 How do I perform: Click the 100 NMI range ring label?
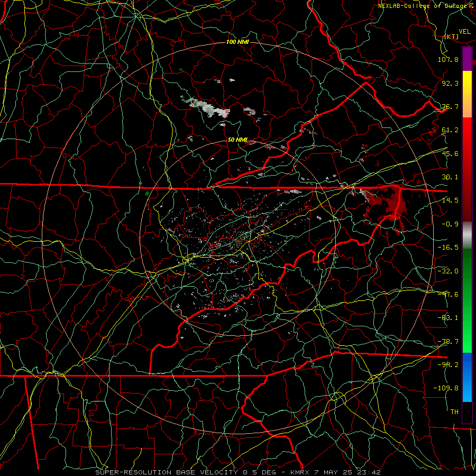click(237, 42)
